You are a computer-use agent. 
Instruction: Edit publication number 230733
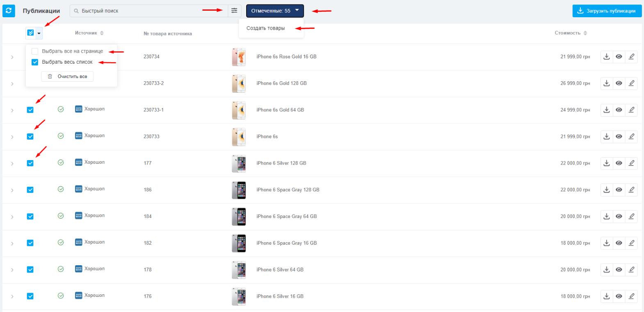click(x=631, y=137)
